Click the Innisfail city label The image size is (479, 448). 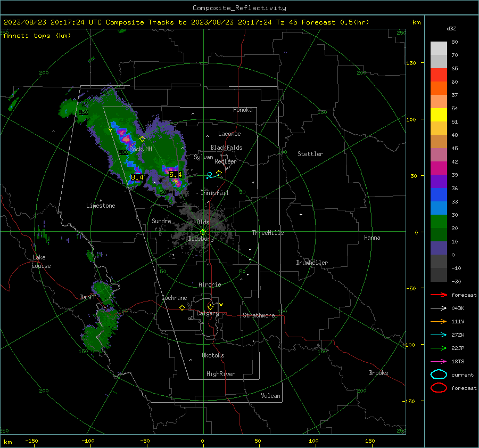pos(214,193)
